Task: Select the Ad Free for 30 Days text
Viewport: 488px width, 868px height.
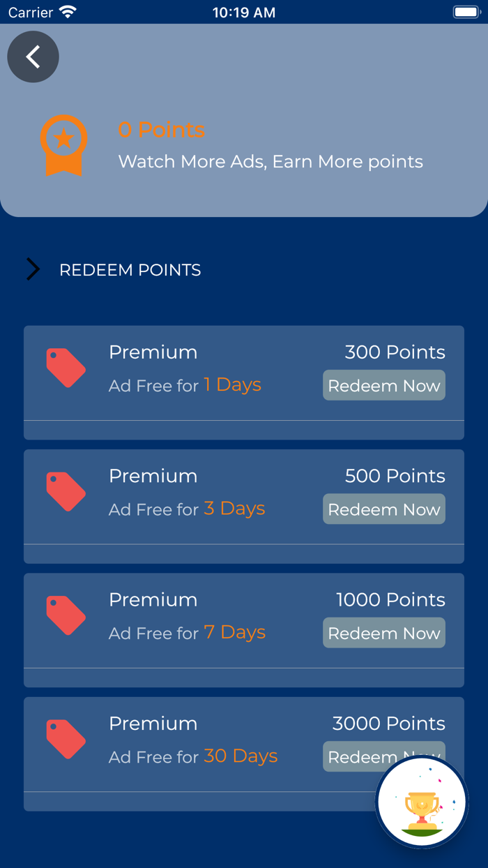Action: [193, 756]
